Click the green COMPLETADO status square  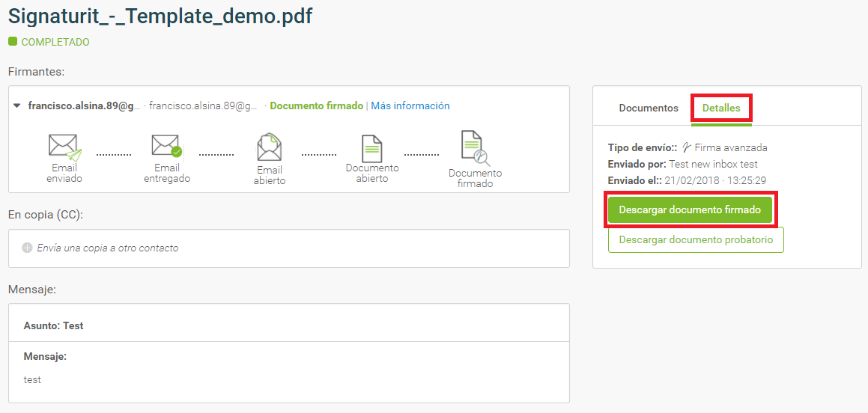pyautogui.click(x=13, y=41)
